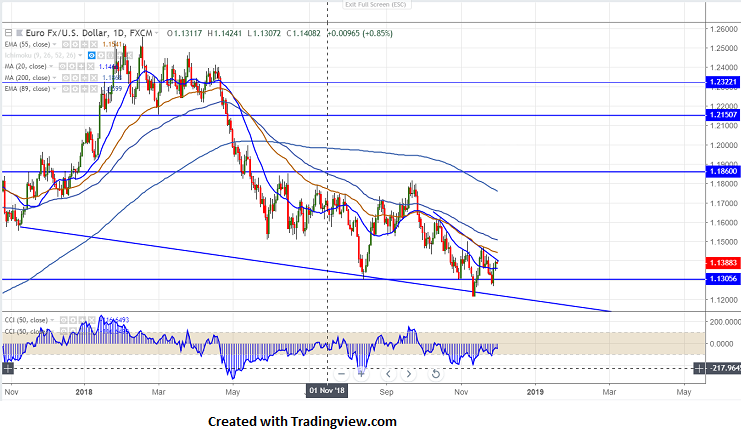Click the 2019 label on the time axis
745x441 pixels.
(x=535, y=392)
